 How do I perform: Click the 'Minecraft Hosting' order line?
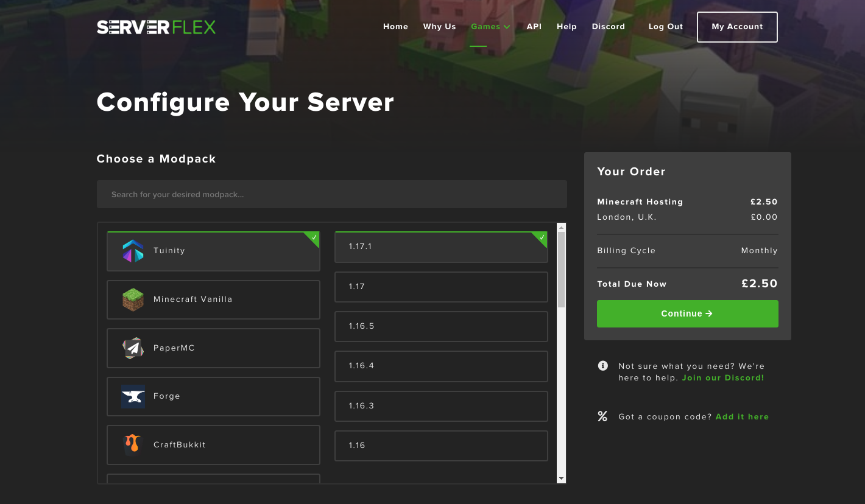coord(640,202)
